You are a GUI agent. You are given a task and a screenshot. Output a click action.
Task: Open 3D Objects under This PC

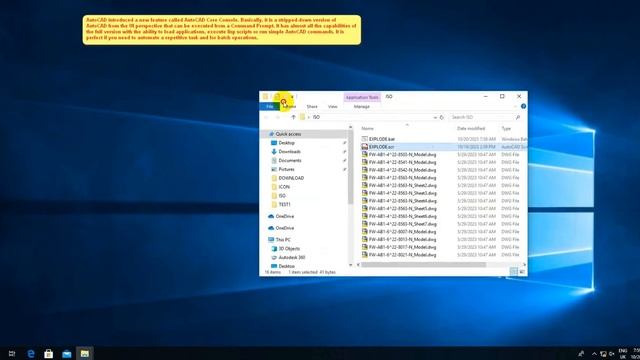289,249
